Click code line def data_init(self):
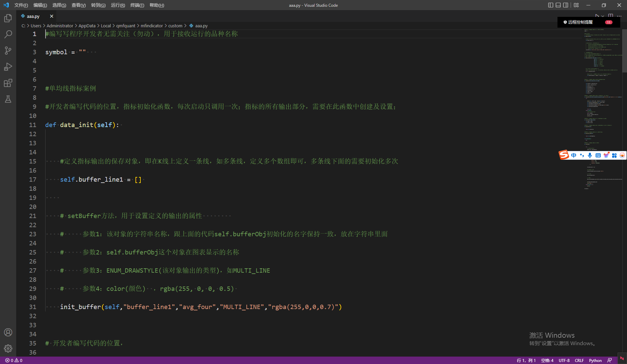 [82, 125]
